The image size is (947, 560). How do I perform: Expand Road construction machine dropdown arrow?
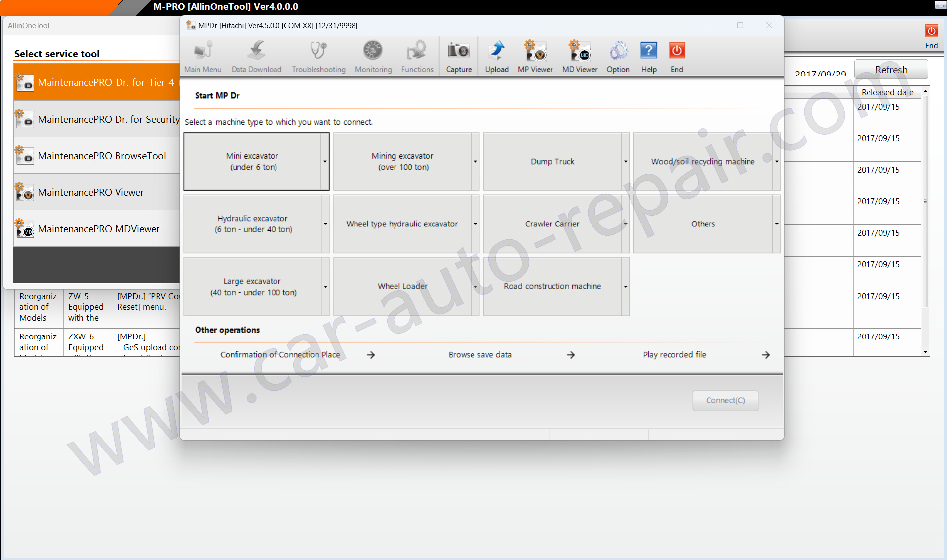pos(626,287)
